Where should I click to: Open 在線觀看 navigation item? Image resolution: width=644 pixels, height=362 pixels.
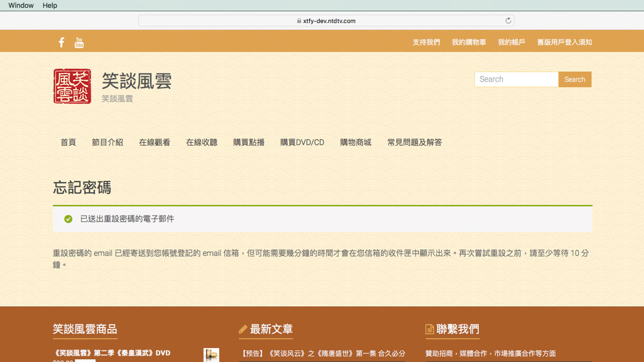tap(154, 142)
